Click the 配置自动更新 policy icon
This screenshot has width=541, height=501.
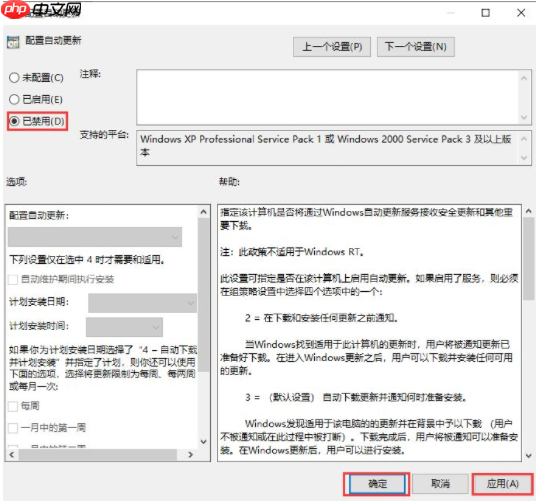[x=13, y=42]
